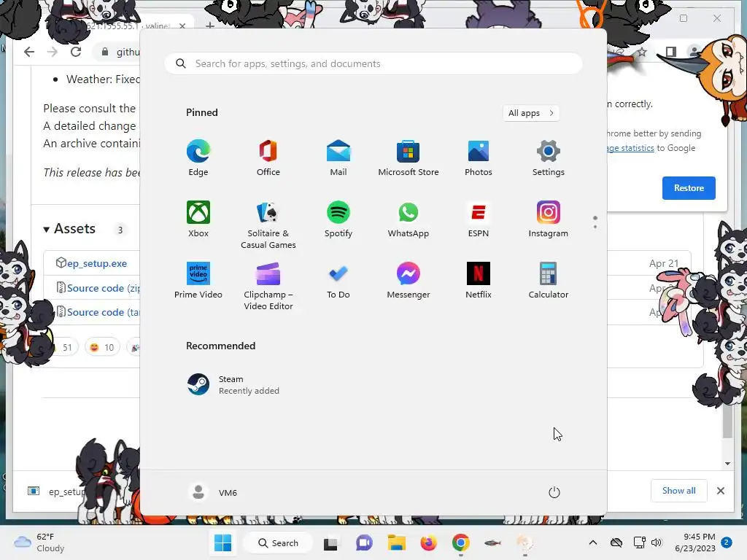This screenshot has height=560, width=747.
Task: Open the notification center badge
Action: (726, 542)
